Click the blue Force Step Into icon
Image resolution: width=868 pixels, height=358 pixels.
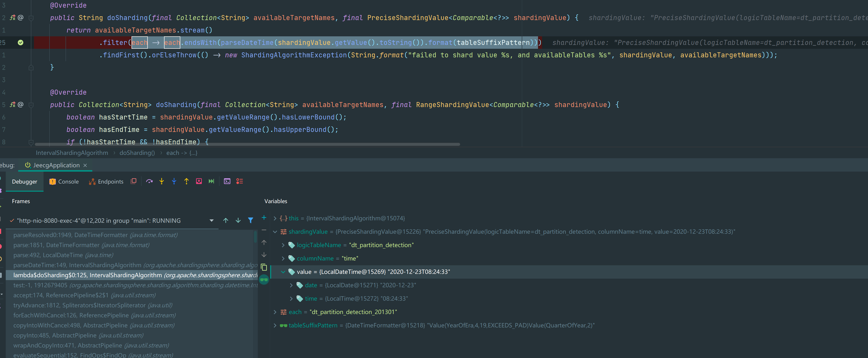[x=174, y=181]
